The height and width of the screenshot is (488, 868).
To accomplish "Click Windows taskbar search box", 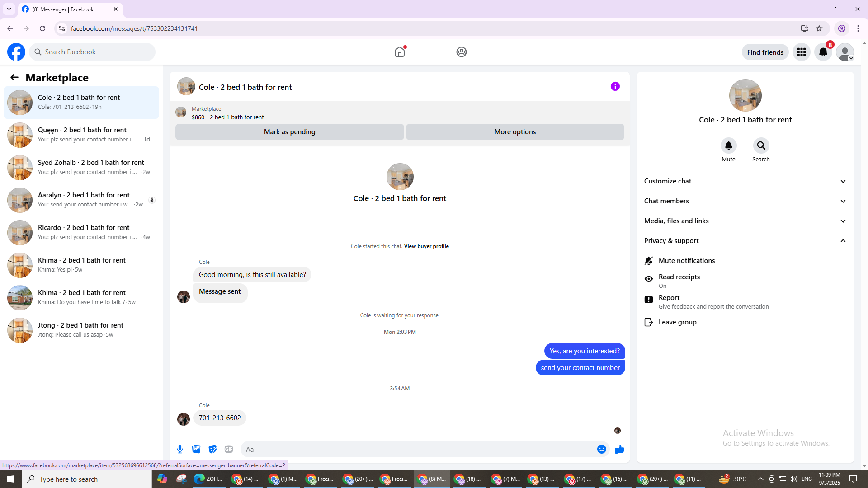I will click(x=87, y=479).
